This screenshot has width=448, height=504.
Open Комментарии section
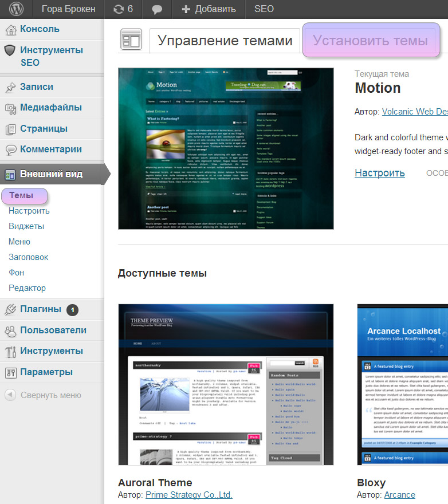[51, 149]
